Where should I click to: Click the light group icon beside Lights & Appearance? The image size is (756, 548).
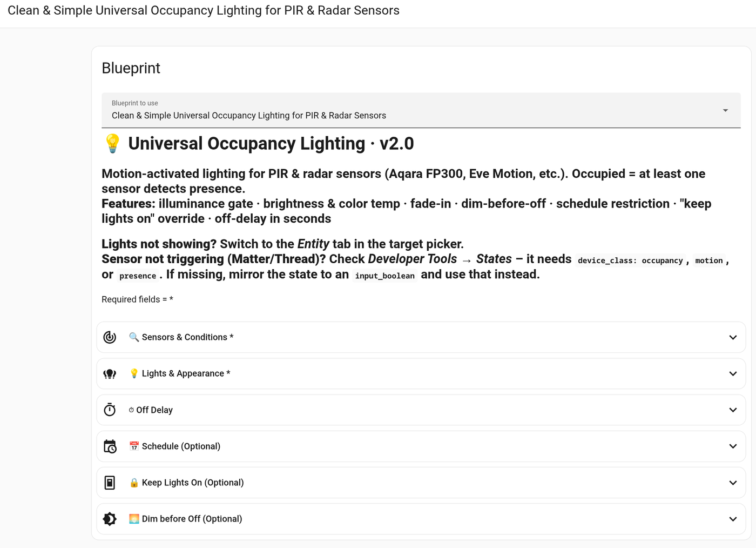110,373
